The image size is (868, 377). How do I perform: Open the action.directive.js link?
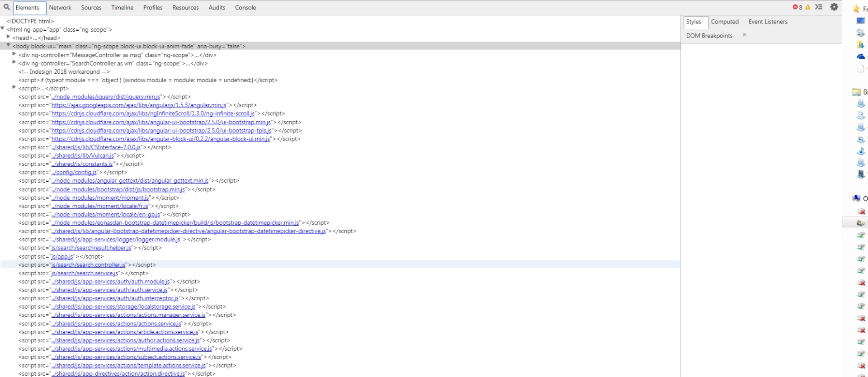click(x=118, y=374)
